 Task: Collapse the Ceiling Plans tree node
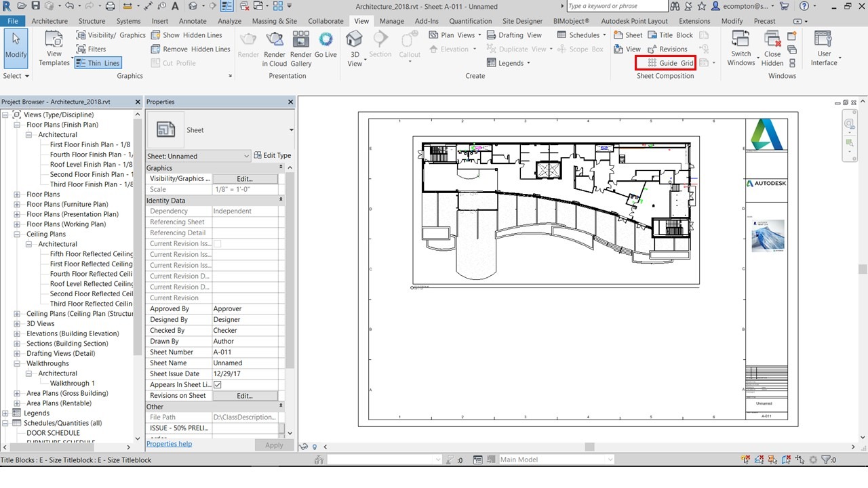coord(17,234)
